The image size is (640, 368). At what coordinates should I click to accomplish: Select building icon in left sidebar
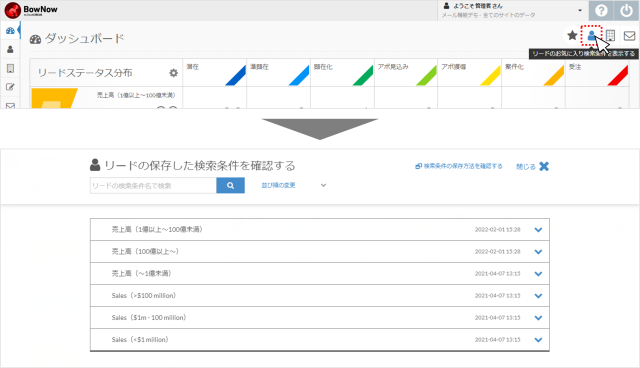[x=10, y=68]
